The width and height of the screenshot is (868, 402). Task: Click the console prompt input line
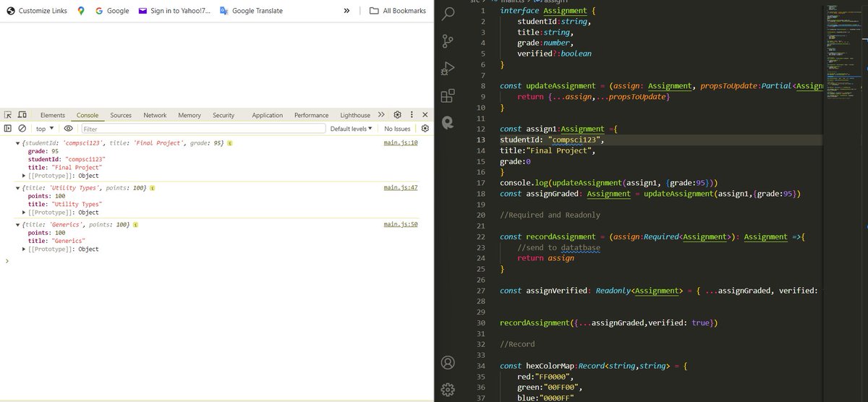(x=217, y=261)
